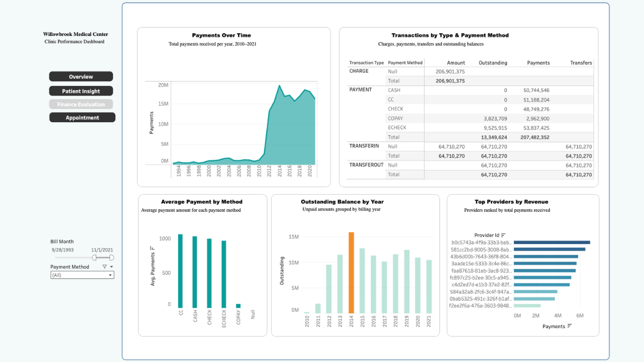Click the TRANSFEROUT row header in table
The height and width of the screenshot is (362, 644).
click(x=367, y=165)
